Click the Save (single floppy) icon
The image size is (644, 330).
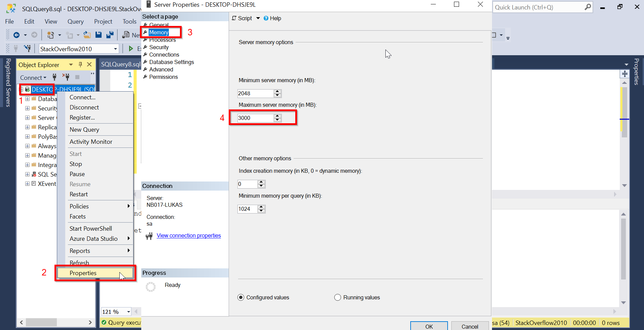tap(99, 35)
